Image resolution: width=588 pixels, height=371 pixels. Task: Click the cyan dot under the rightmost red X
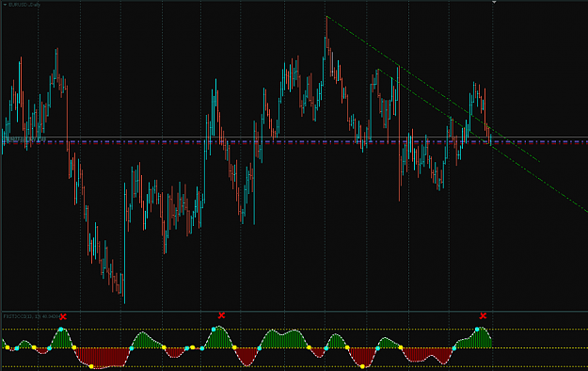[x=477, y=330]
